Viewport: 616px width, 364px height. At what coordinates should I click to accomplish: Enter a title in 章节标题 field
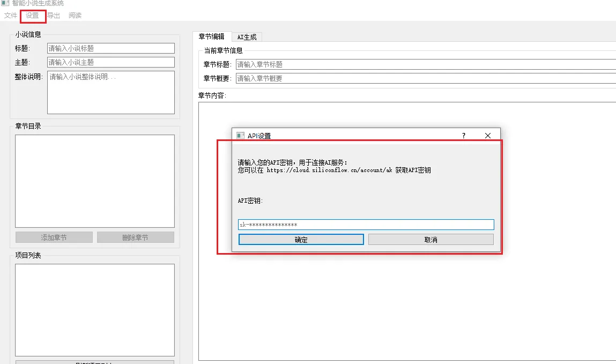pos(375,64)
